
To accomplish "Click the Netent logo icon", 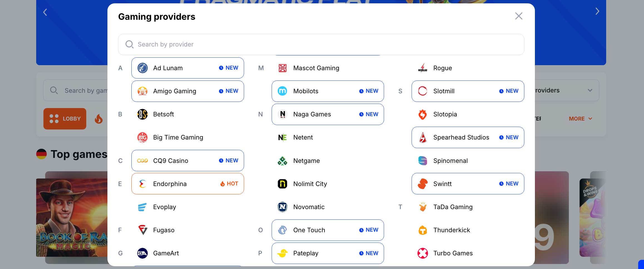I will coord(282,137).
